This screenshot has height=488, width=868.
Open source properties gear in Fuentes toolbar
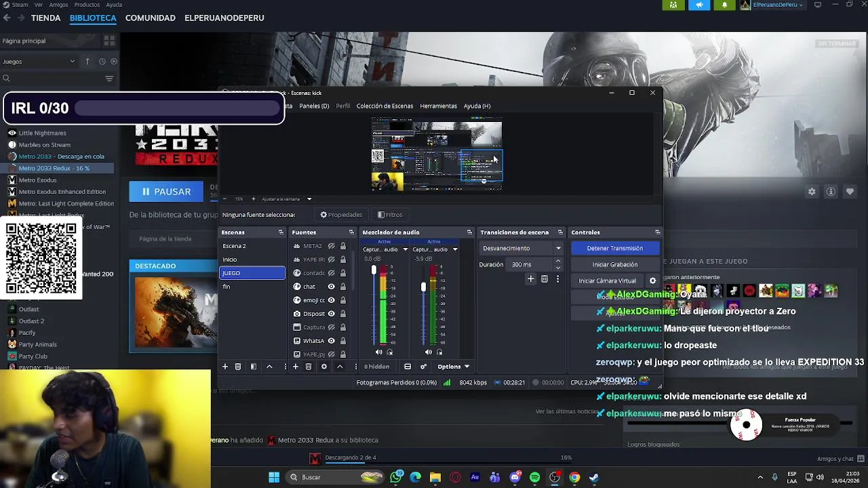324,367
